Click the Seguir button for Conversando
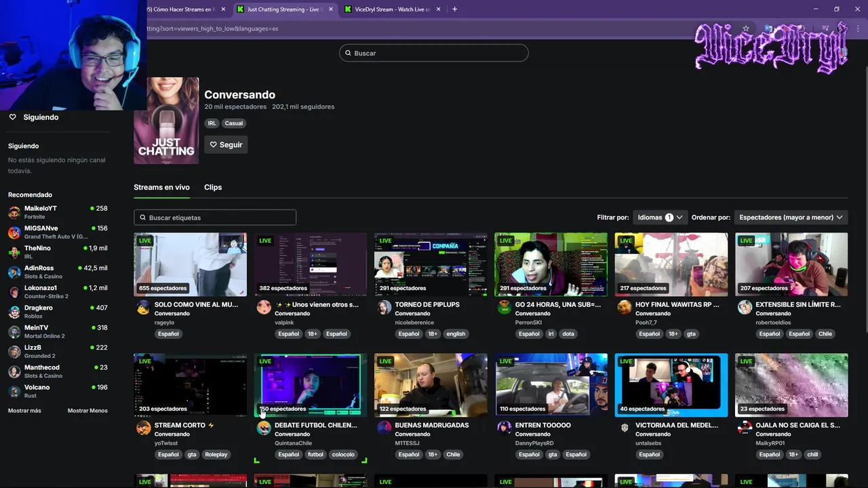This screenshot has width=868, height=488. (x=226, y=144)
